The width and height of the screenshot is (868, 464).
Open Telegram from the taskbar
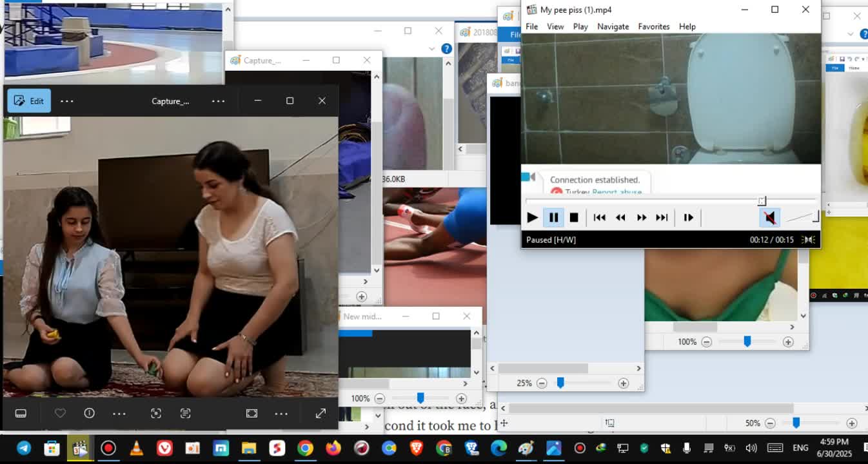coord(23,448)
